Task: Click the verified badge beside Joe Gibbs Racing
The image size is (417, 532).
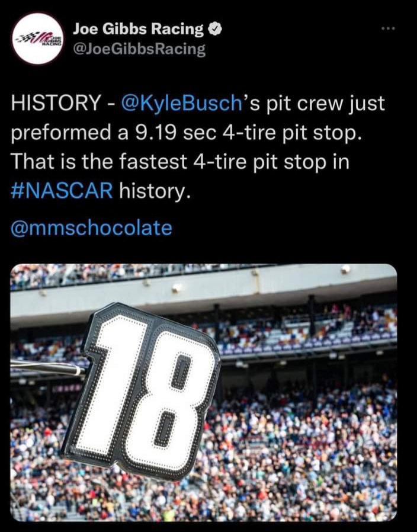Action: click(x=216, y=28)
